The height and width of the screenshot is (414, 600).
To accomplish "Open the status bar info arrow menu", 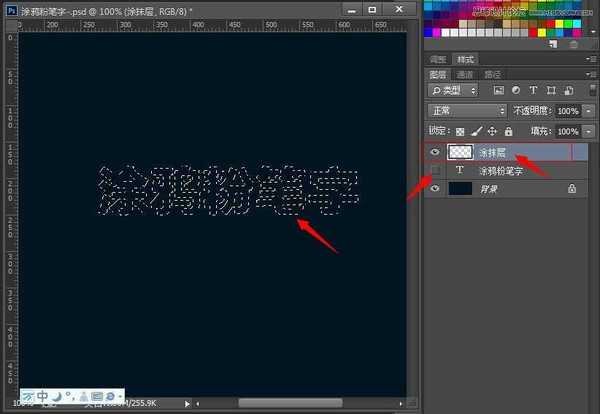I will click(x=187, y=404).
